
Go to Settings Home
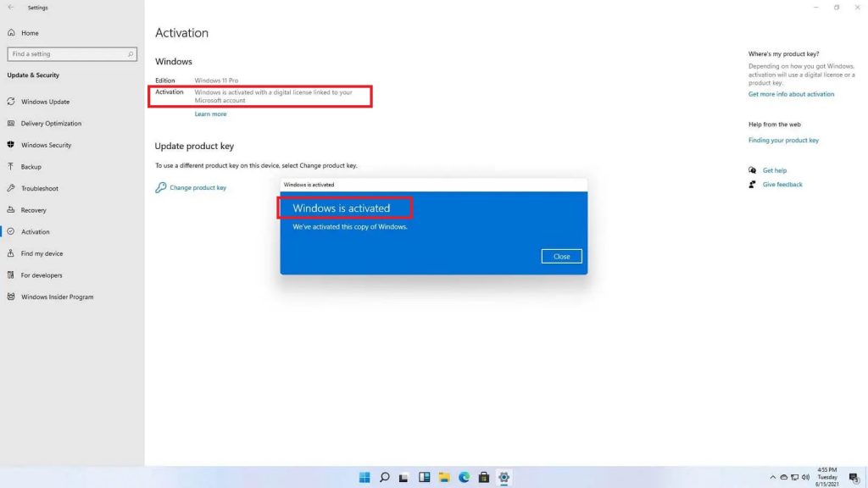30,33
